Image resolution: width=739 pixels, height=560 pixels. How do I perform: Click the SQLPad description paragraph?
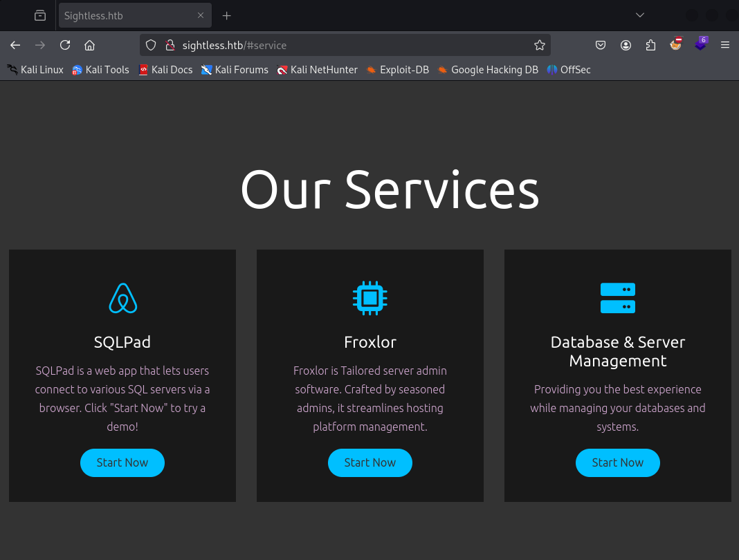122,398
